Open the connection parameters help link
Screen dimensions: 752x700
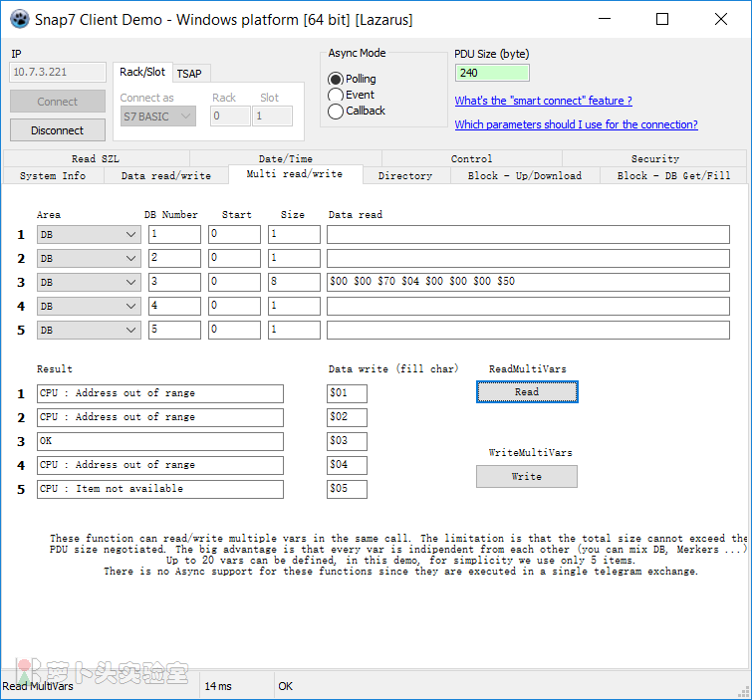576,124
